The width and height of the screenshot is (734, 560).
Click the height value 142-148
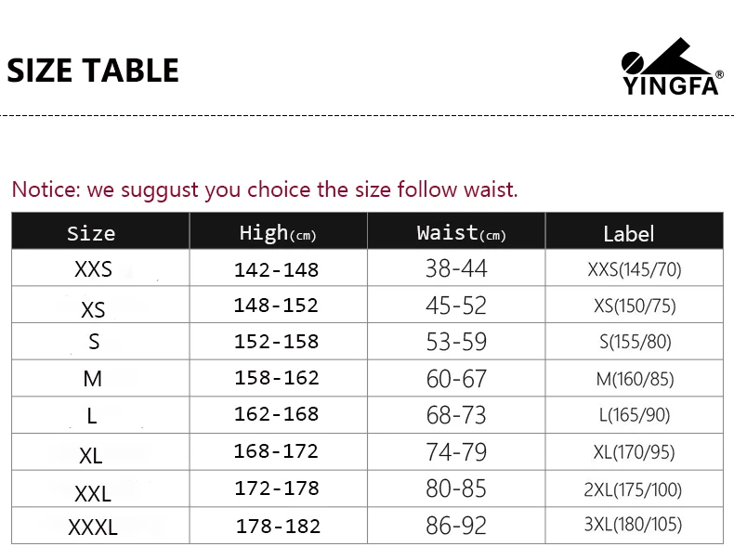tap(276, 270)
